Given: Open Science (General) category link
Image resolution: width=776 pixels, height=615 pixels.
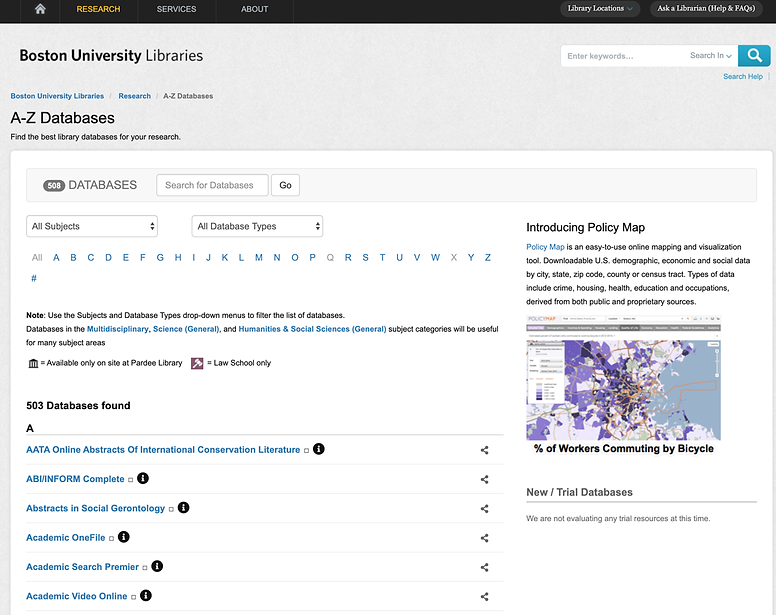Looking at the screenshot, I should (186, 329).
